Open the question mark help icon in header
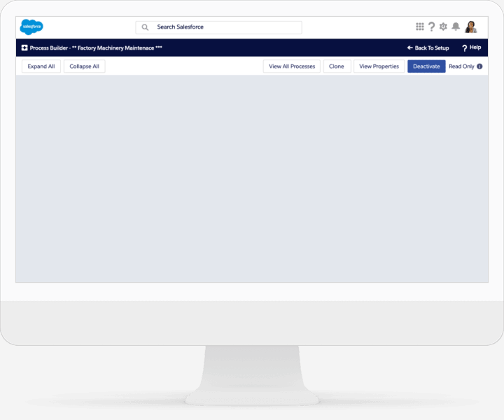Image resolution: width=504 pixels, height=420 pixels. tap(431, 27)
